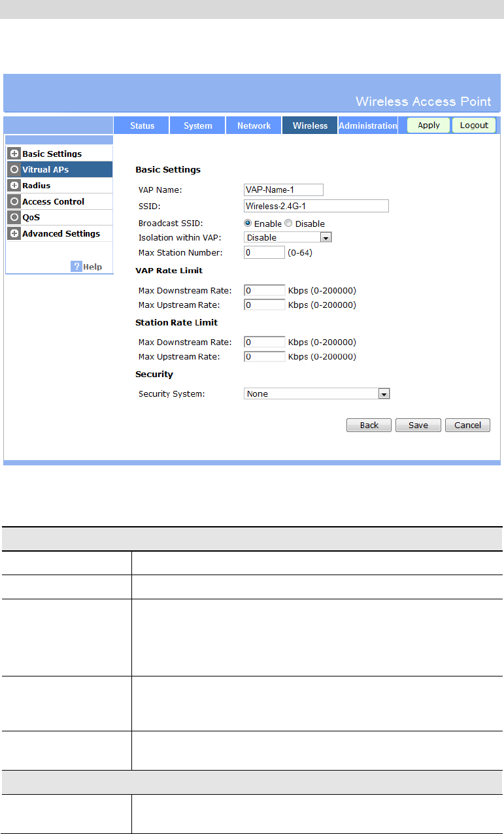The image size is (504, 834).
Task: Open the Help link text
Action: click(x=92, y=267)
